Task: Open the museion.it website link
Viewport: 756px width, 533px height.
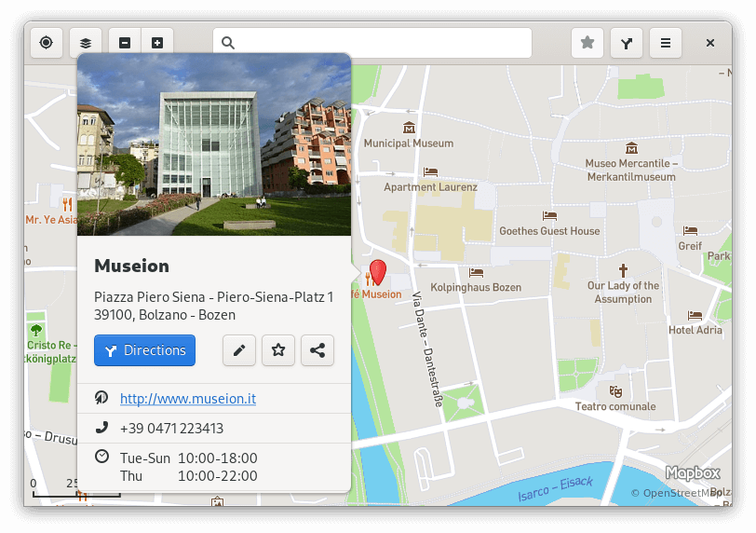Action: pyautogui.click(x=187, y=399)
